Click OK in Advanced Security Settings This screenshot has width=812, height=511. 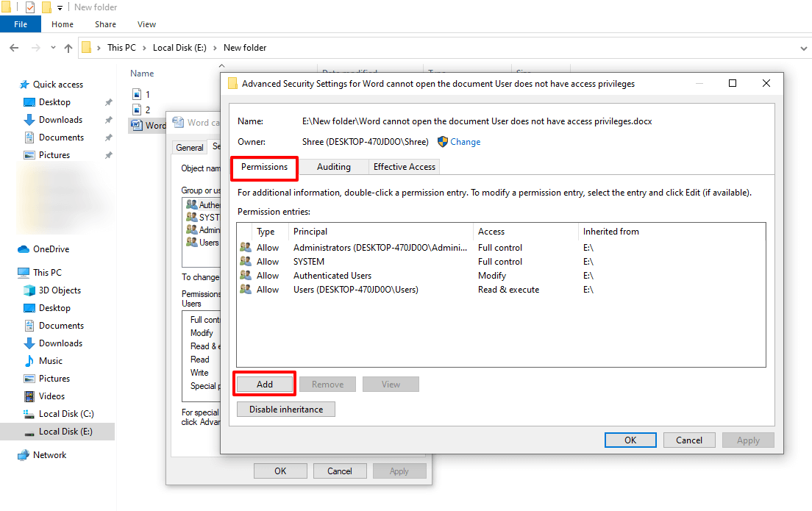[x=630, y=440]
